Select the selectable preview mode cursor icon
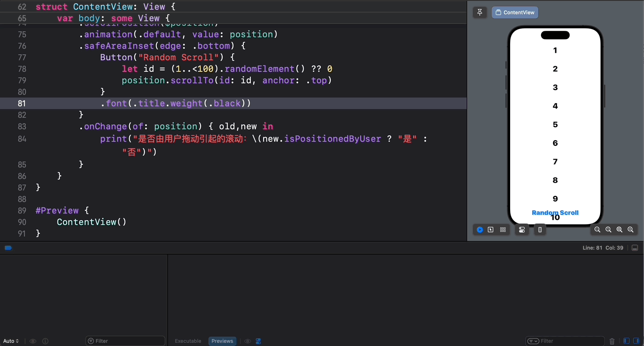644x346 pixels. (490, 230)
